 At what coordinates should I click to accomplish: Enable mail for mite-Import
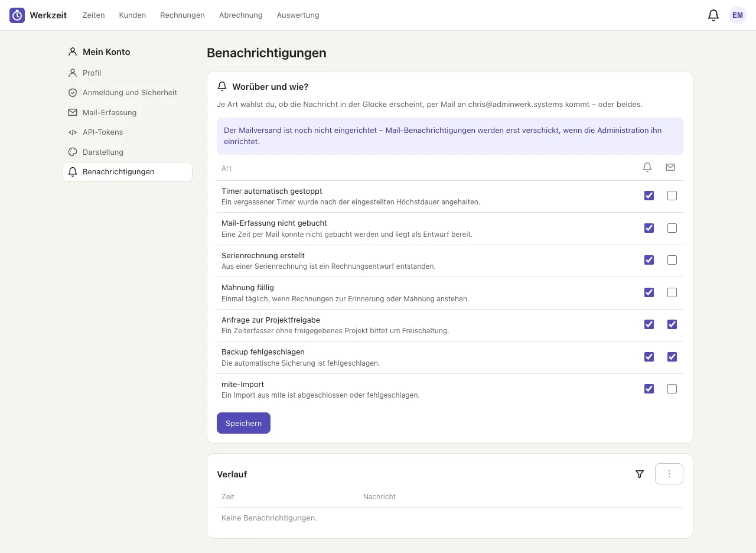tap(672, 389)
